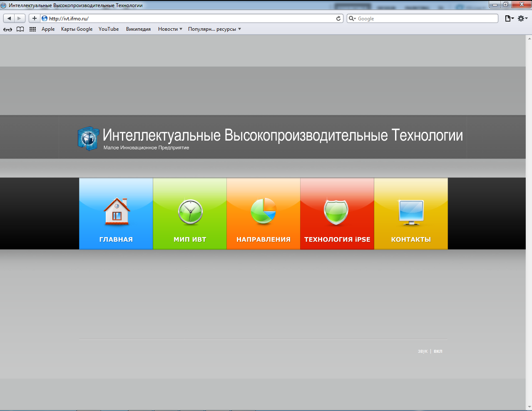Open the page actions menu next to the gear
The width and height of the screenshot is (532, 411).
coord(508,18)
